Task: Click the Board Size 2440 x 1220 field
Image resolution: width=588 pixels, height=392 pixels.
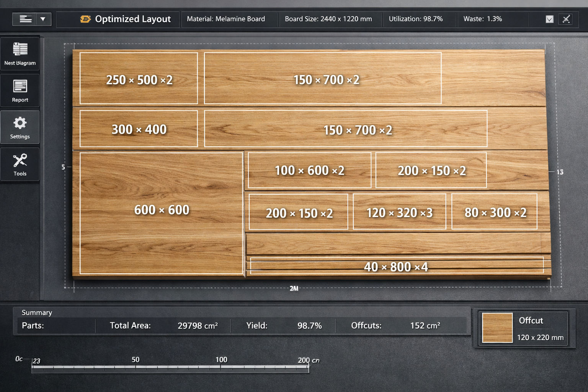Action: [x=328, y=19]
